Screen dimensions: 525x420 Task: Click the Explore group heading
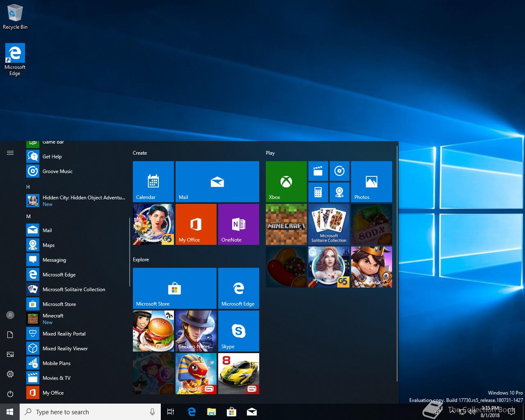[141, 260]
